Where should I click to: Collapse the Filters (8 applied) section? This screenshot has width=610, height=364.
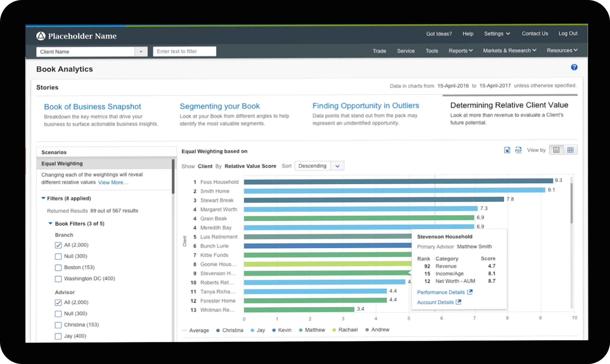[x=43, y=198]
